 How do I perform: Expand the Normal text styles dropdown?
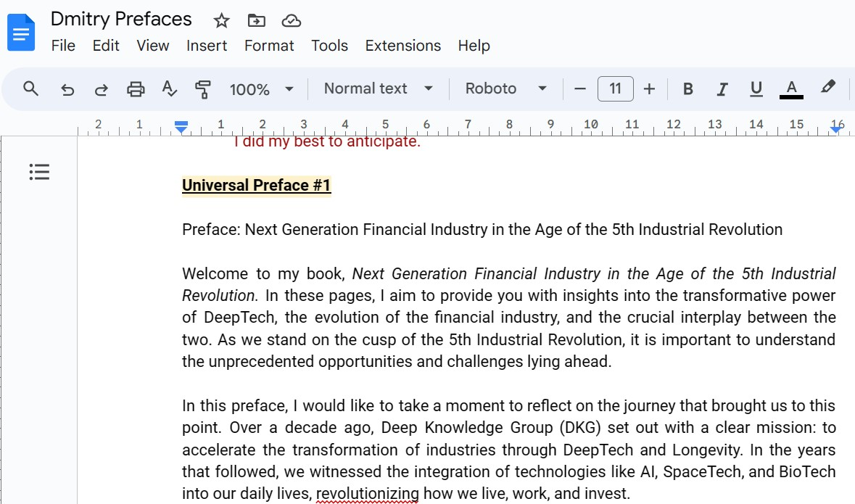[378, 88]
